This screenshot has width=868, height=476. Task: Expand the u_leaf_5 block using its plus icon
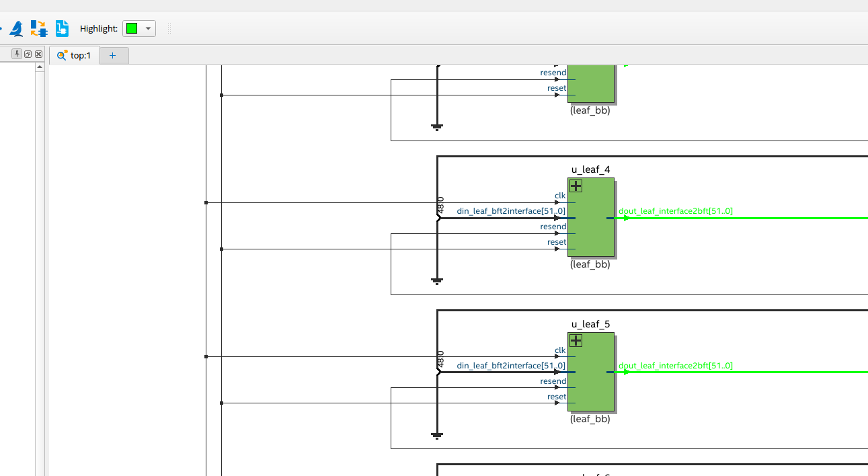[576, 340]
